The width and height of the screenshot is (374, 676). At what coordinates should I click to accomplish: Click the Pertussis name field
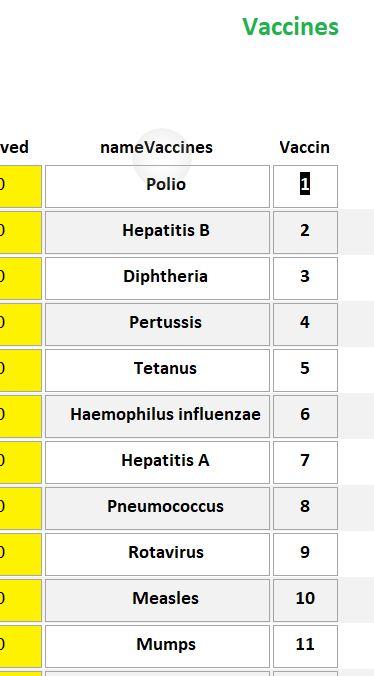pos(157,324)
